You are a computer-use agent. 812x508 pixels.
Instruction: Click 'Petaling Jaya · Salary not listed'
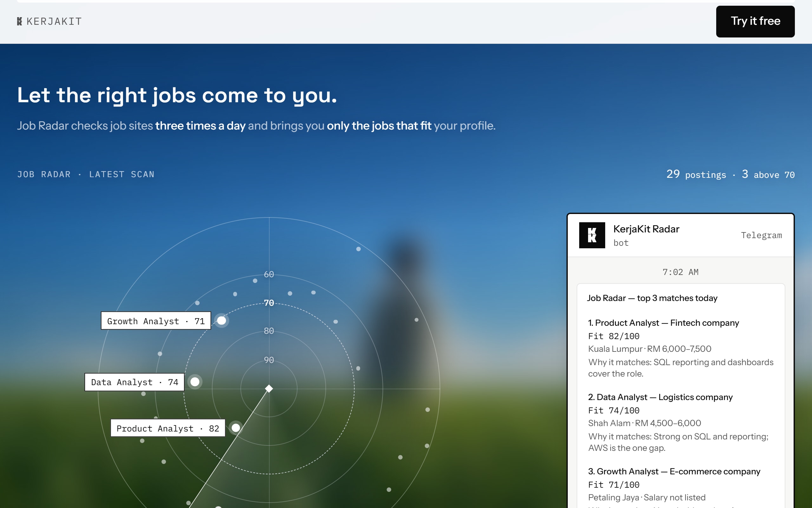pyautogui.click(x=646, y=497)
